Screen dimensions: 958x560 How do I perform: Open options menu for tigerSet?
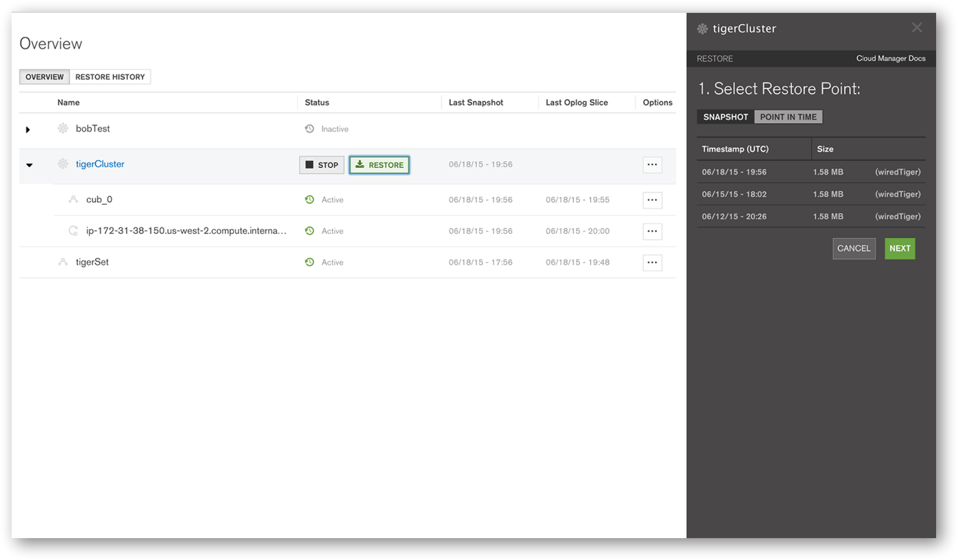point(652,262)
